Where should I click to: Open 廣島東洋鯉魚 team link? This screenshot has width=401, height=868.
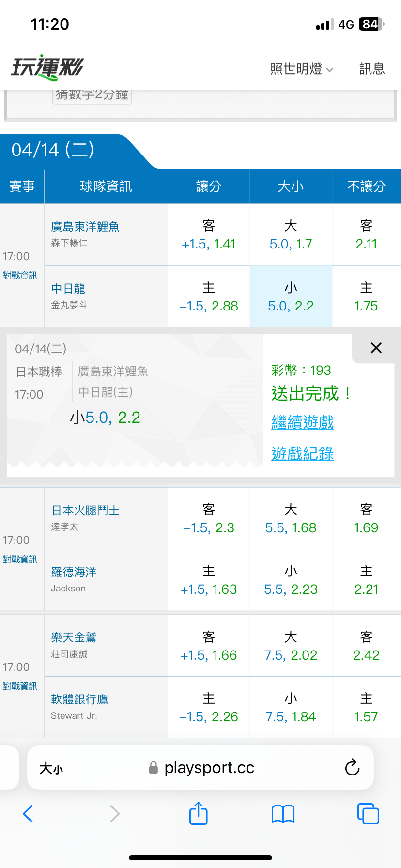pos(85,227)
